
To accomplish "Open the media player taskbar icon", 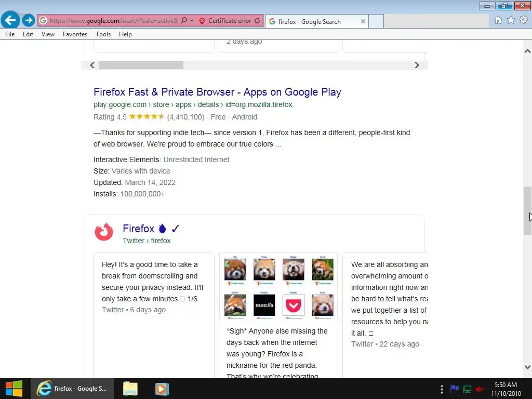I will [162, 389].
